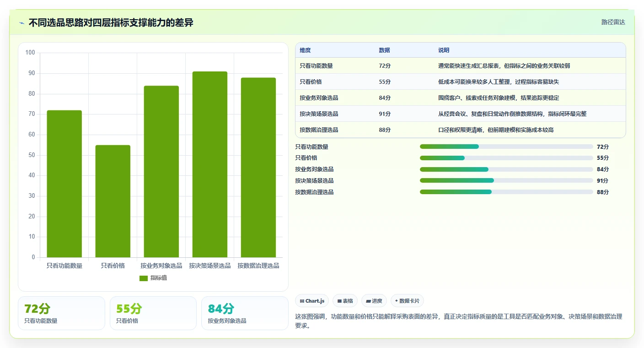Click the 按数据治理选品 x-axis label
Screen dimensions: 644x348
point(258,266)
